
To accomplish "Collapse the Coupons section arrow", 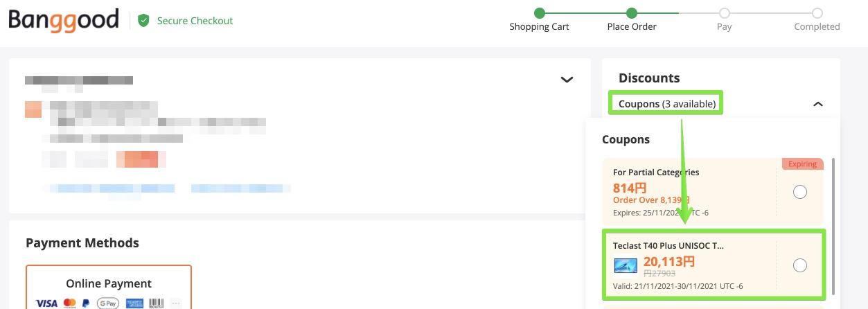I will coord(818,104).
